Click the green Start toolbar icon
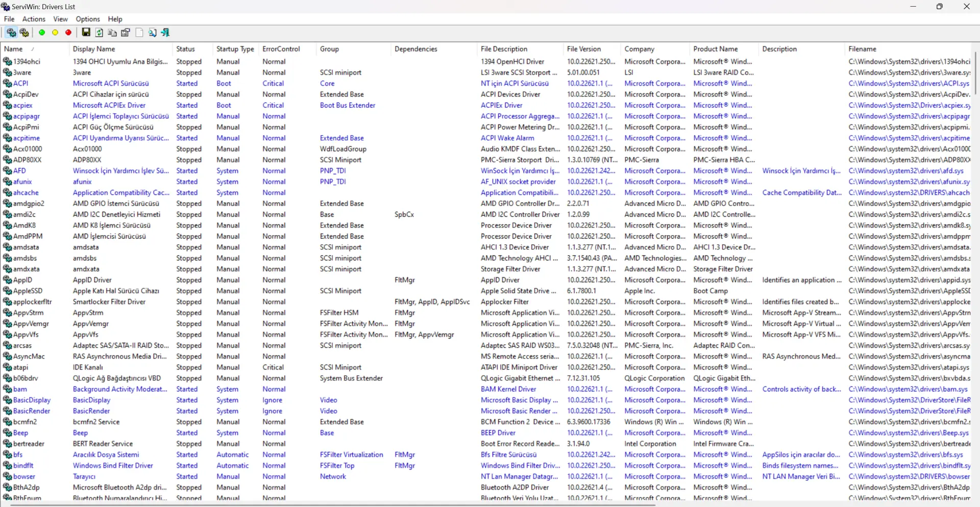The image size is (980, 507). pyautogui.click(x=42, y=33)
